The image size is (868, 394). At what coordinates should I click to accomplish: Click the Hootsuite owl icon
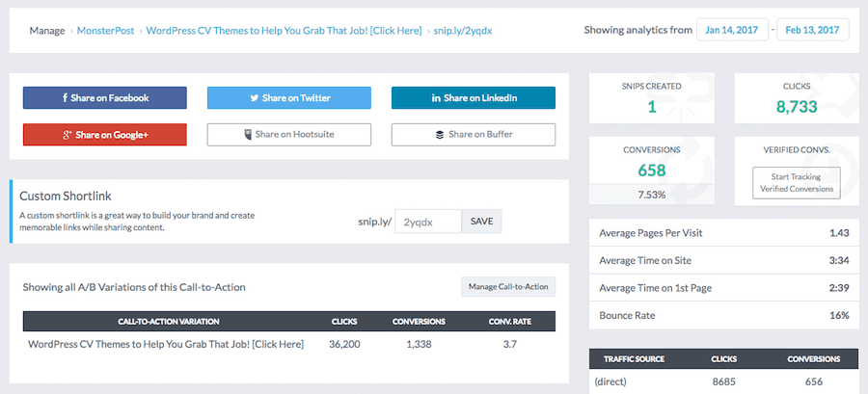coord(248,135)
